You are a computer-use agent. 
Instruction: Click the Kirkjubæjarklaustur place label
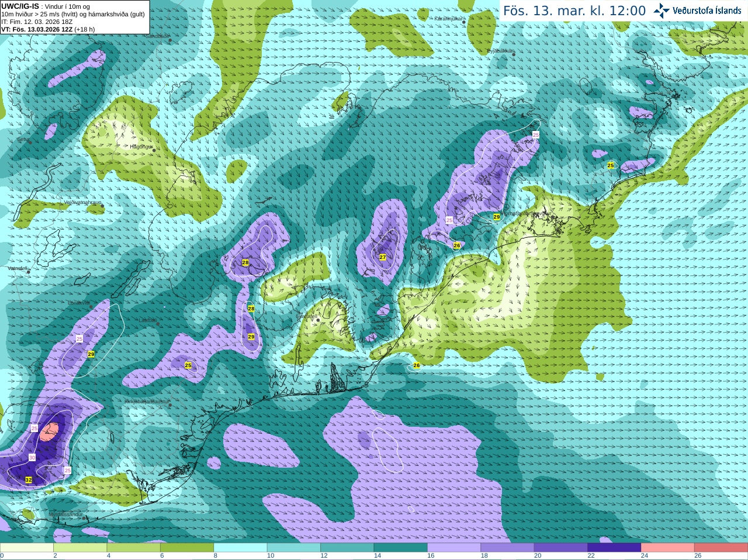pos(147,402)
